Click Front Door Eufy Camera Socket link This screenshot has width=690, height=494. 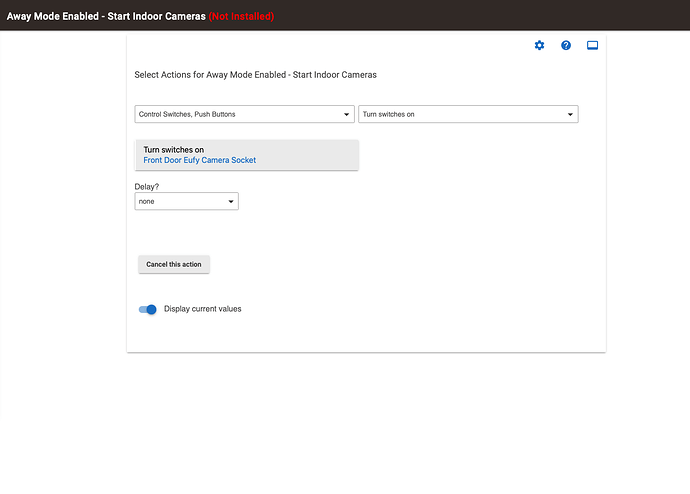[x=199, y=160]
